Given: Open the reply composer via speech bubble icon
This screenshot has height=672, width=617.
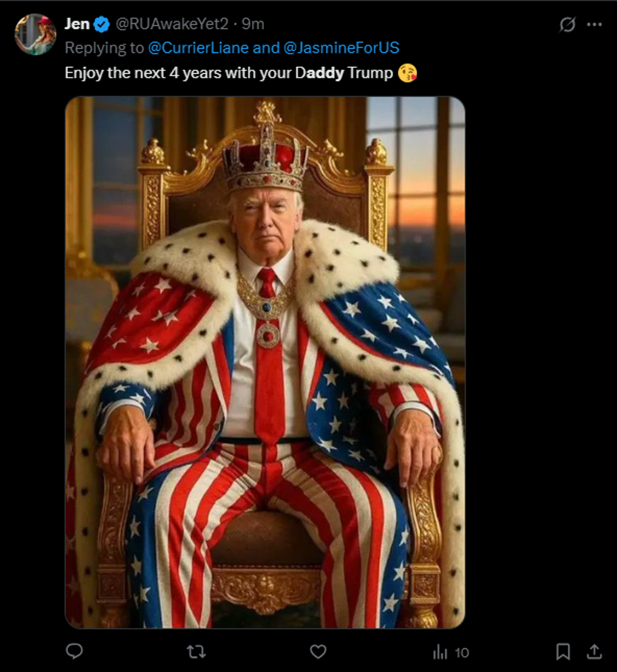Looking at the screenshot, I should click(x=75, y=651).
